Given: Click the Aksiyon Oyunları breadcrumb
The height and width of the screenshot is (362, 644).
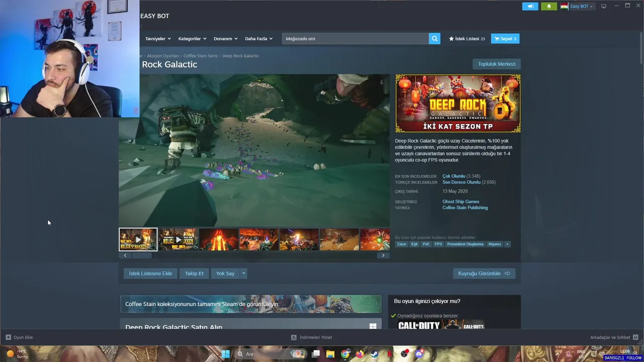Looking at the screenshot, I should tap(163, 56).
